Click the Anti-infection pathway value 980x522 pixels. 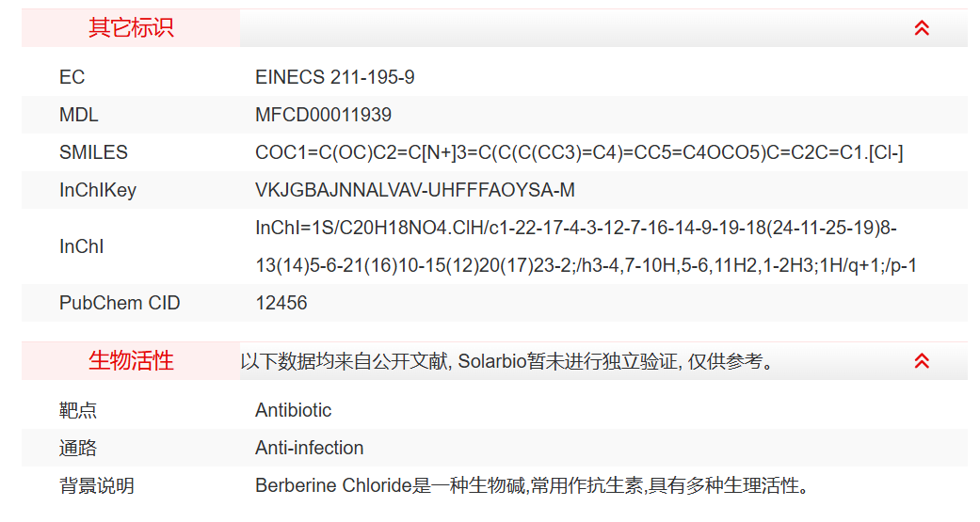pos(309,448)
